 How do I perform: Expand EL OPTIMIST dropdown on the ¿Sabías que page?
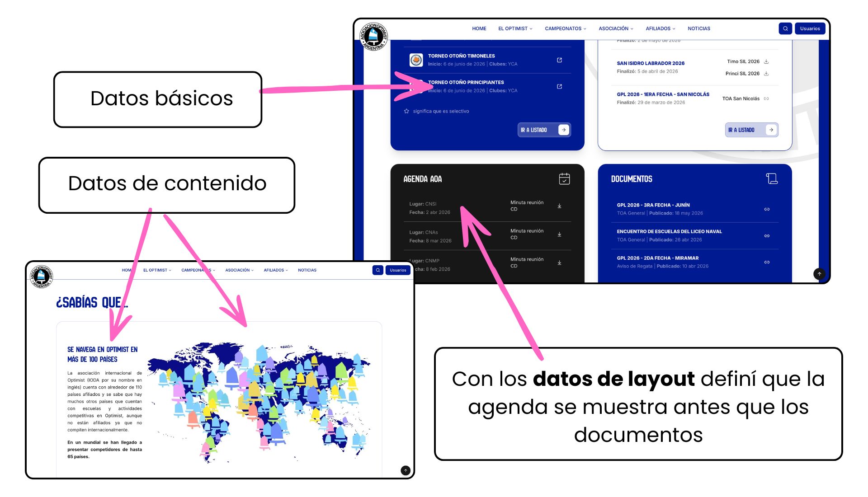tap(157, 270)
